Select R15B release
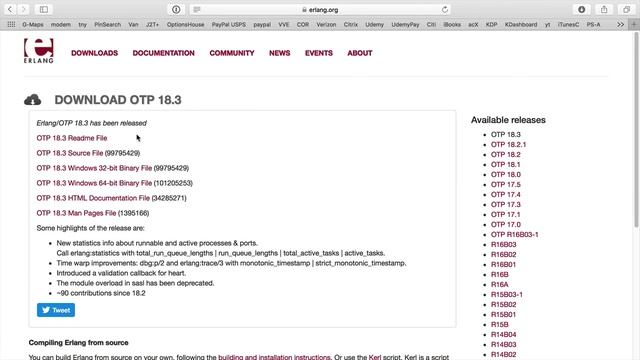Image resolution: width=640 pixels, height=360 pixels. [500, 324]
